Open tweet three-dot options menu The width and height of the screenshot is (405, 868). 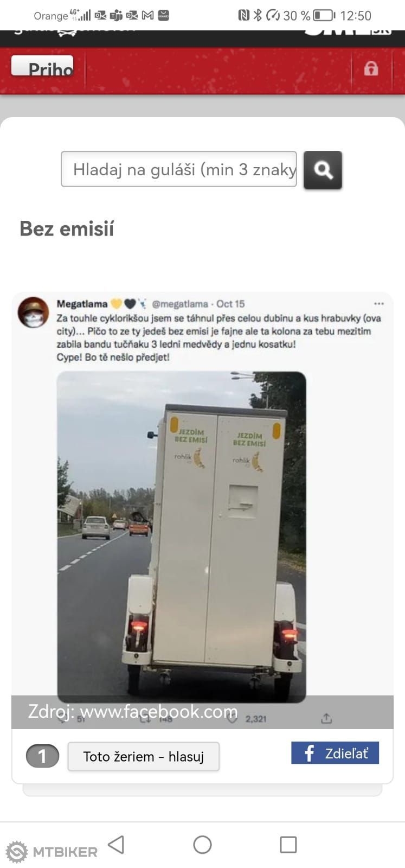pos(378,304)
